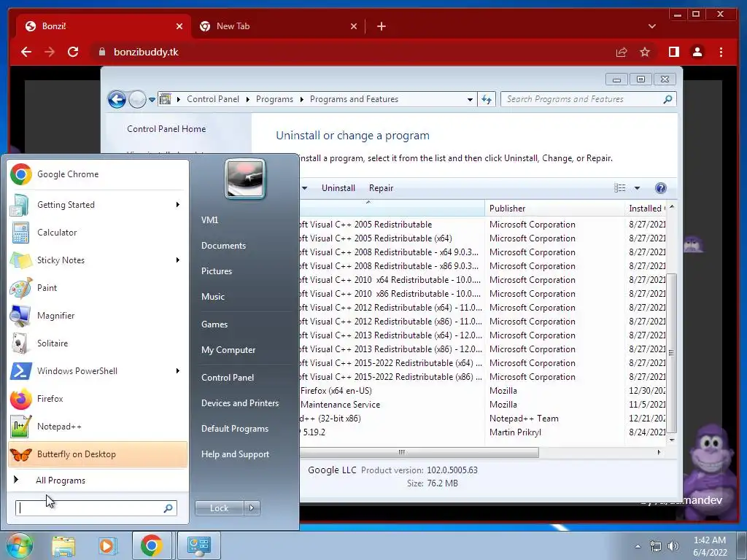The height and width of the screenshot is (560, 747).
Task: Launch Paint from Start menu
Action: point(98,287)
